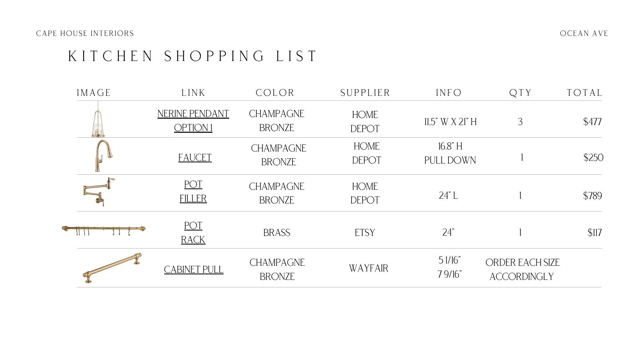Open the Nerine Pendant Option 1 link
Viewport: 644px width, 362px height.
[193, 121]
